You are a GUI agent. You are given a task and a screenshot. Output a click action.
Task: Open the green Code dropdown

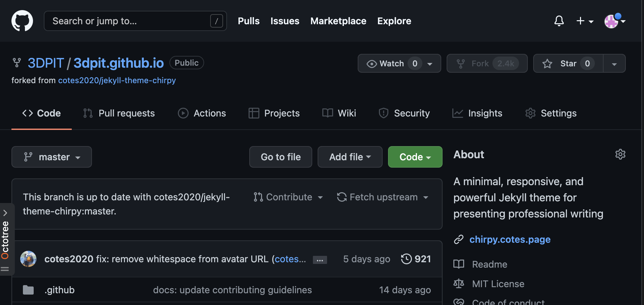click(415, 157)
